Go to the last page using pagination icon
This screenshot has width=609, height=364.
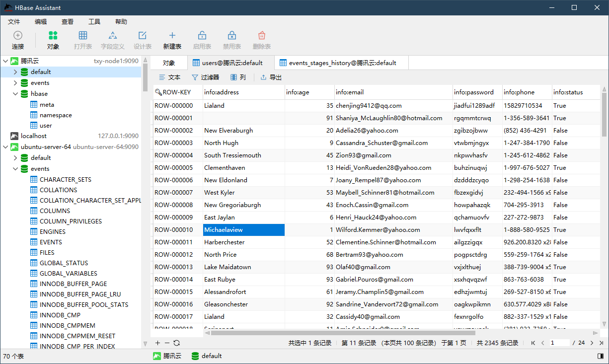click(x=602, y=343)
